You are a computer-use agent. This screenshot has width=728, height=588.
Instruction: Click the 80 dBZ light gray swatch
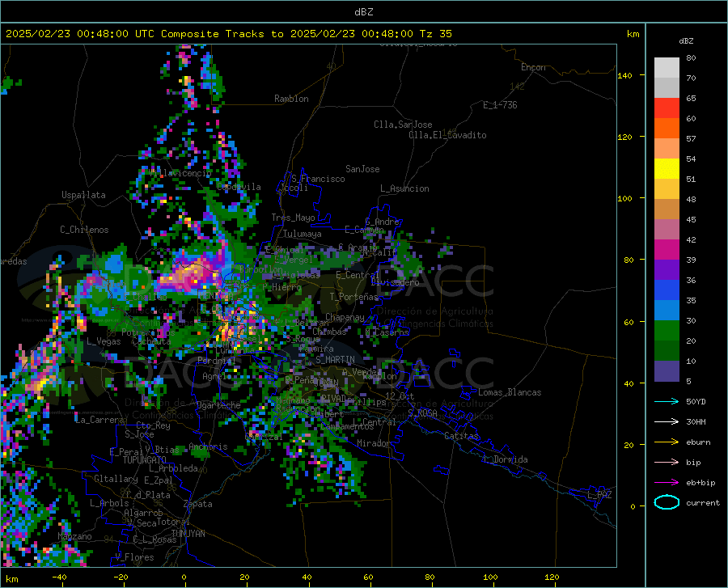(x=667, y=67)
